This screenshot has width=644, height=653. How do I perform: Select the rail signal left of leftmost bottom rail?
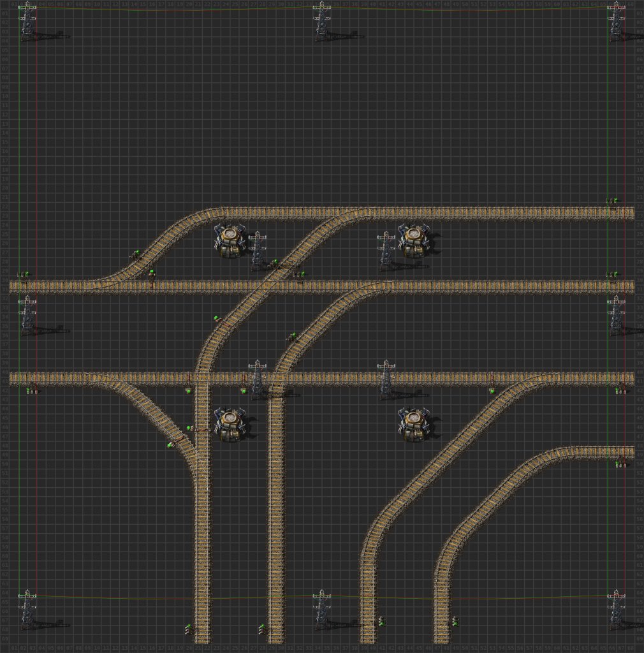[189, 629]
